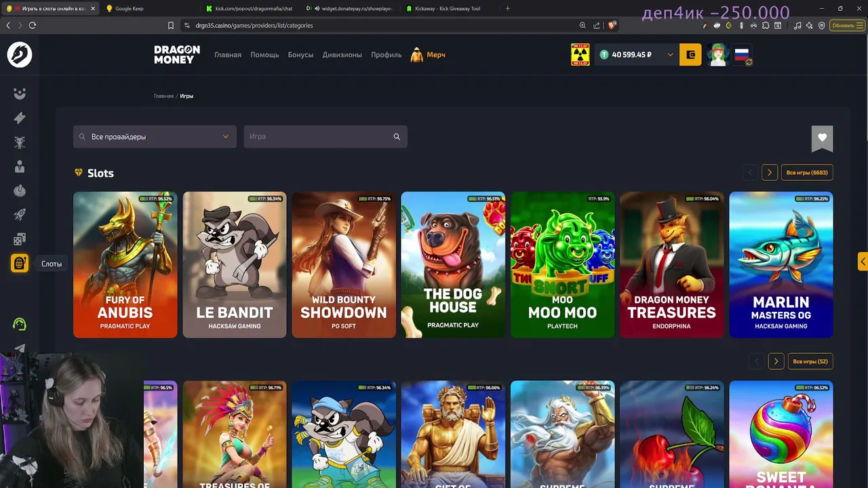
Task: Open the jester smiley sidebar section
Action: [20, 94]
